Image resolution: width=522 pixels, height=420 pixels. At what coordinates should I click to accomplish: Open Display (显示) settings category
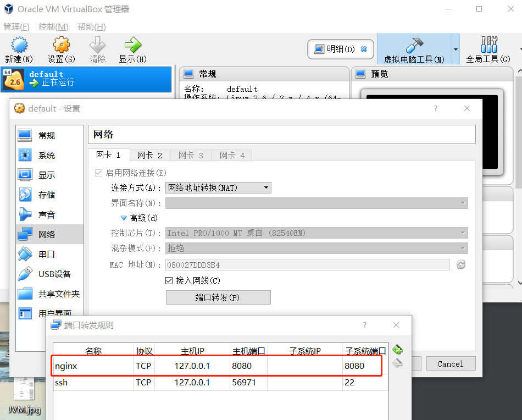pyautogui.click(x=49, y=175)
